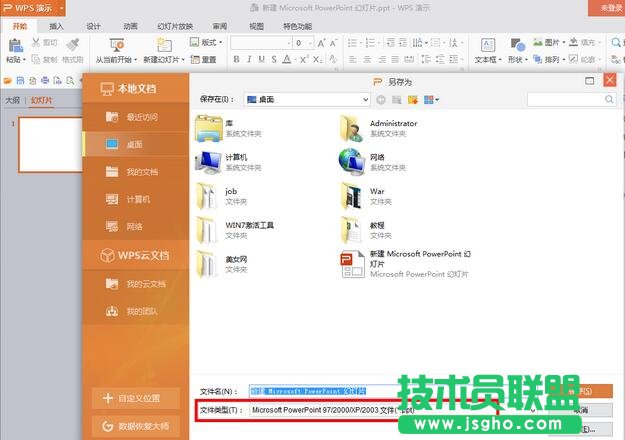This screenshot has width=625, height=440.
Task: Open the Design ribbon tab
Action: [93, 26]
